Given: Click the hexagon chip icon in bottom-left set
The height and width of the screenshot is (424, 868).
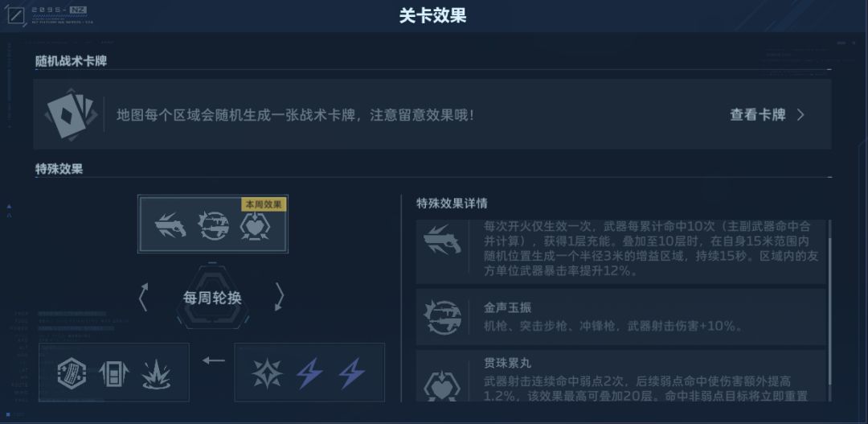Looking at the screenshot, I should [72, 373].
